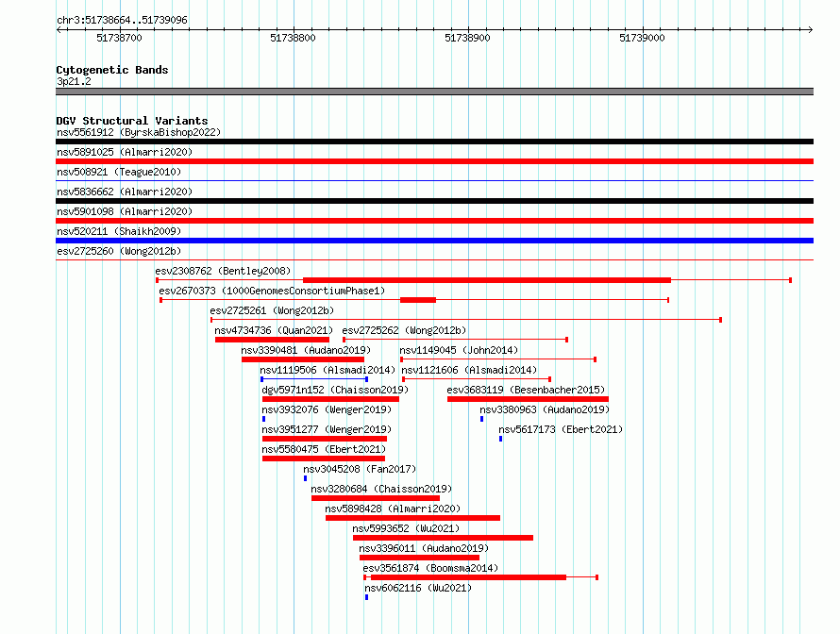The height and width of the screenshot is (634, 840).
Task: Click the DGV Structural Variants track title
Action: (132, 121)
